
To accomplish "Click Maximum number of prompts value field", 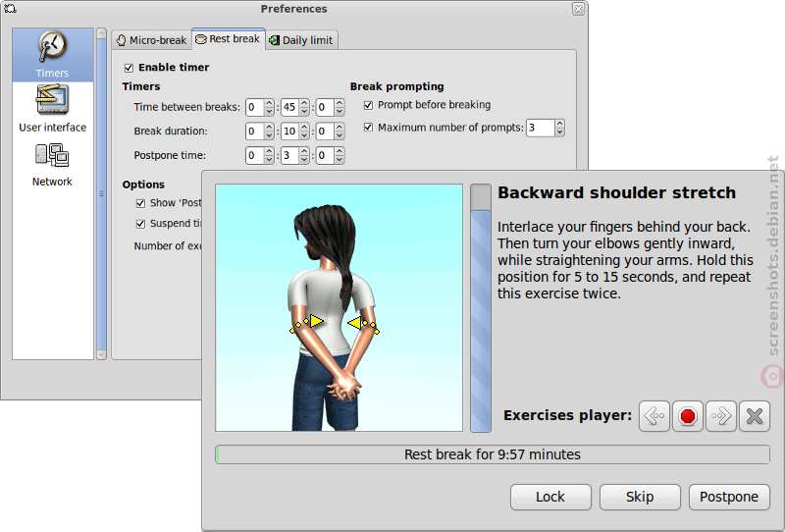I will tap(541, 128).
